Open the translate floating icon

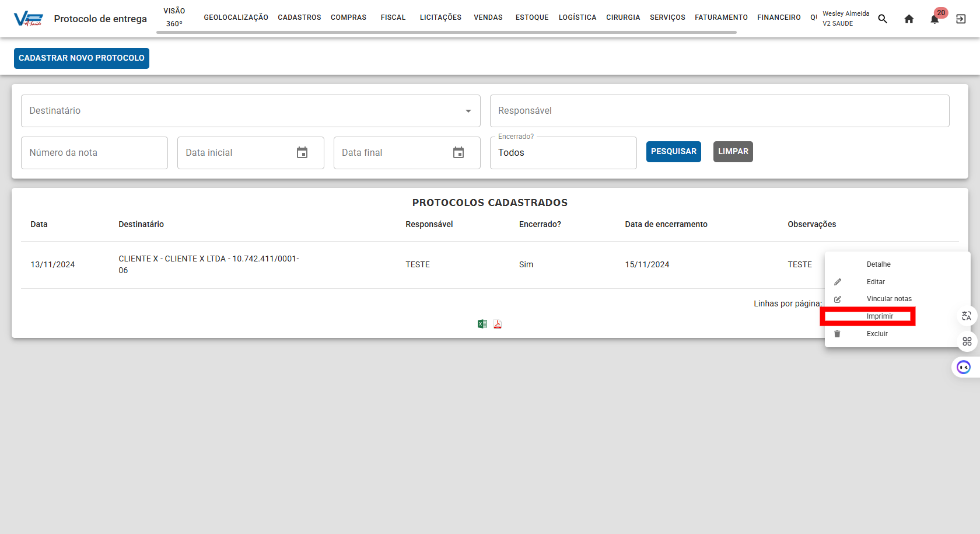click(967, 316)
